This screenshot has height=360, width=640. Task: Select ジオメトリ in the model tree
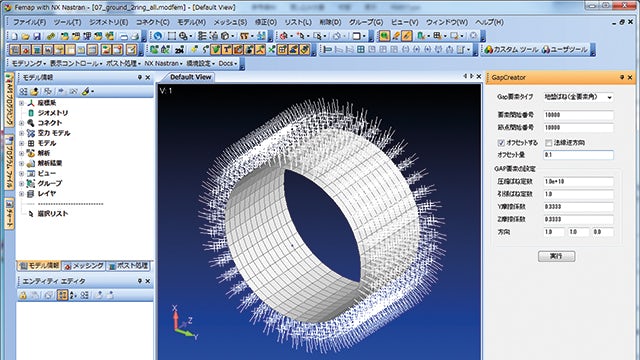point(52,113)
